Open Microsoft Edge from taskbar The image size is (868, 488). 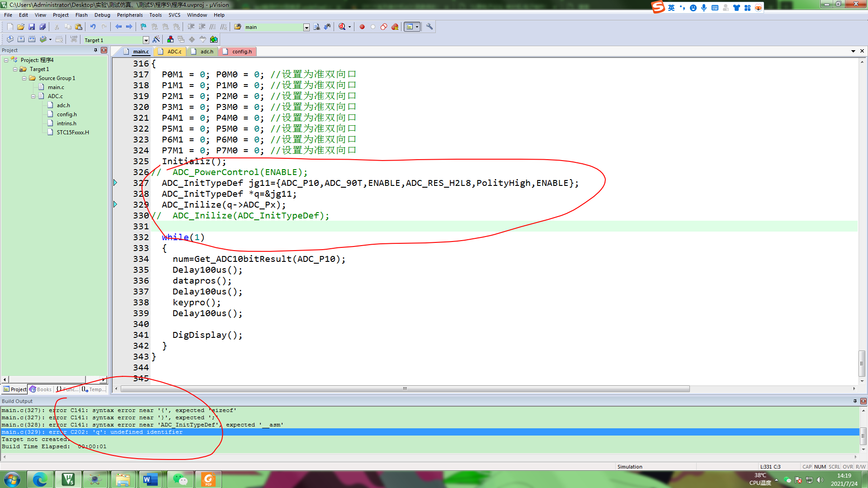pyautogui.click(x=40, y=479)
